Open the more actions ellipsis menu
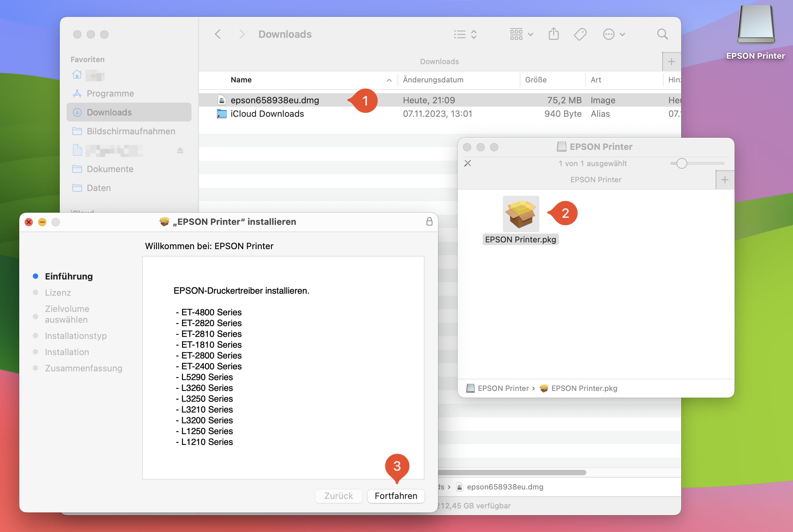Viewport: 793px width, 532px height. click(613, 34)
